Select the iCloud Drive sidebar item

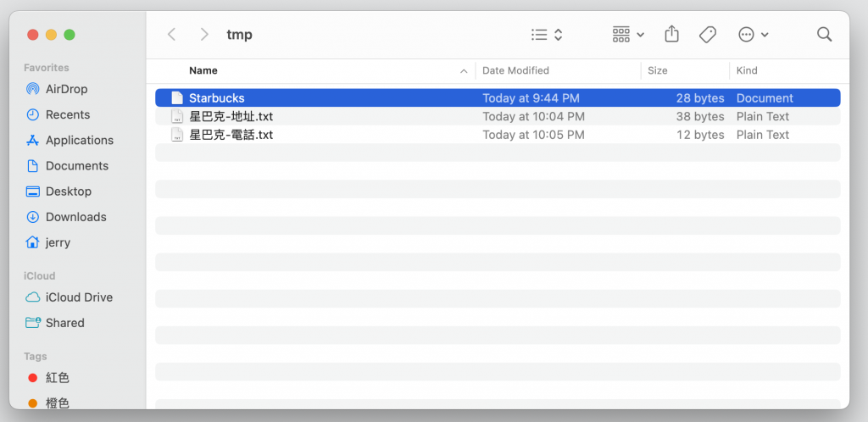(x=79, y=297)
